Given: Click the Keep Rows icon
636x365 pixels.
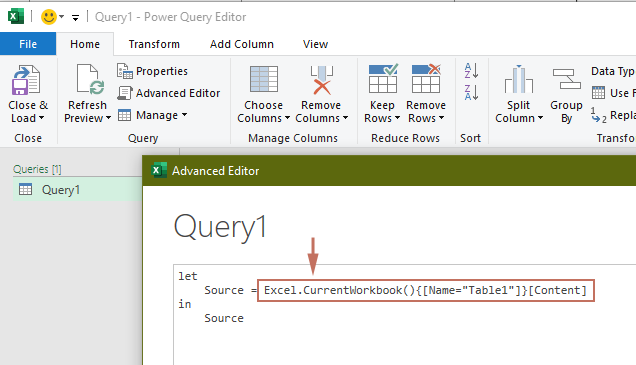Looking at the screenshot, I should (383, 78).
